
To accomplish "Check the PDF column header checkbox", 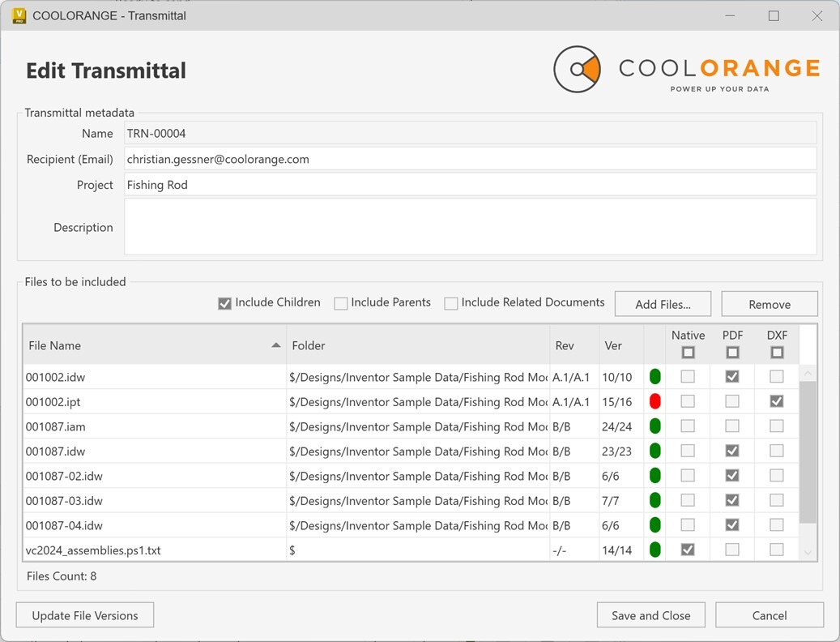I will 732,352.
